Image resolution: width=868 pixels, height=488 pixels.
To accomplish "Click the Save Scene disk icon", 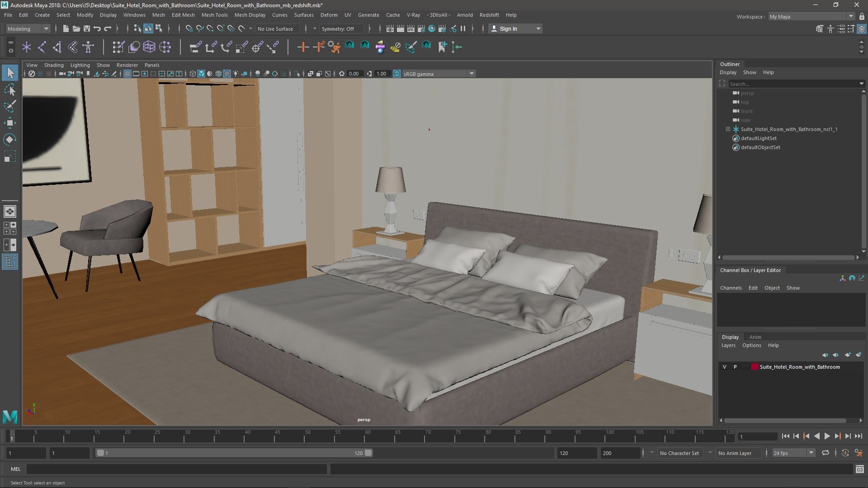I will pos(87,28).
